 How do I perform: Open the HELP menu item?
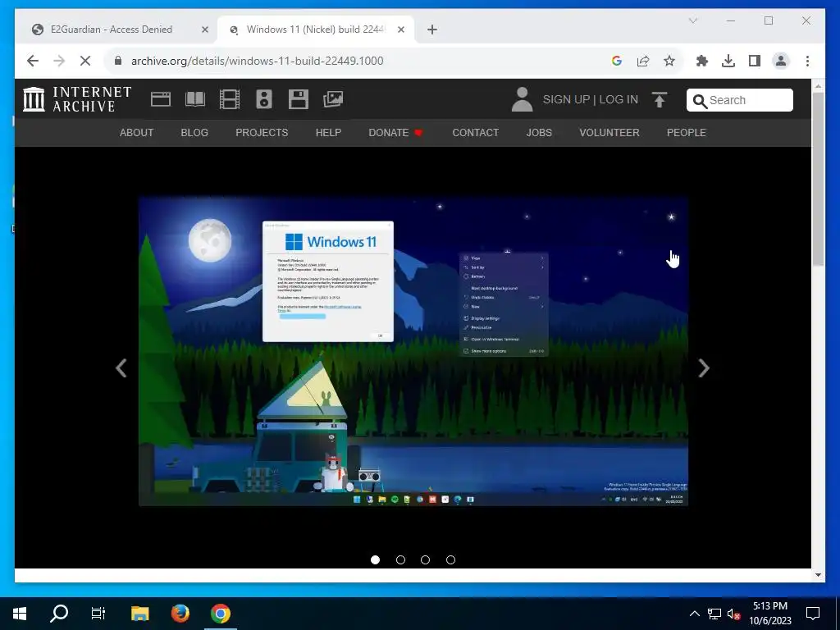pyautogui.click(x=328, y=133)
